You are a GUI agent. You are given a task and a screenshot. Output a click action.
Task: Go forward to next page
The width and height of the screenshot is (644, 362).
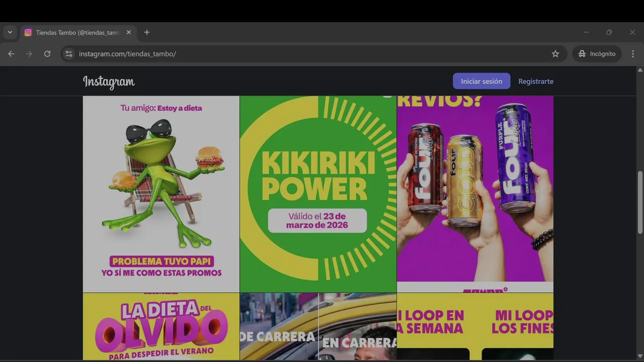(x=29, y=54)
